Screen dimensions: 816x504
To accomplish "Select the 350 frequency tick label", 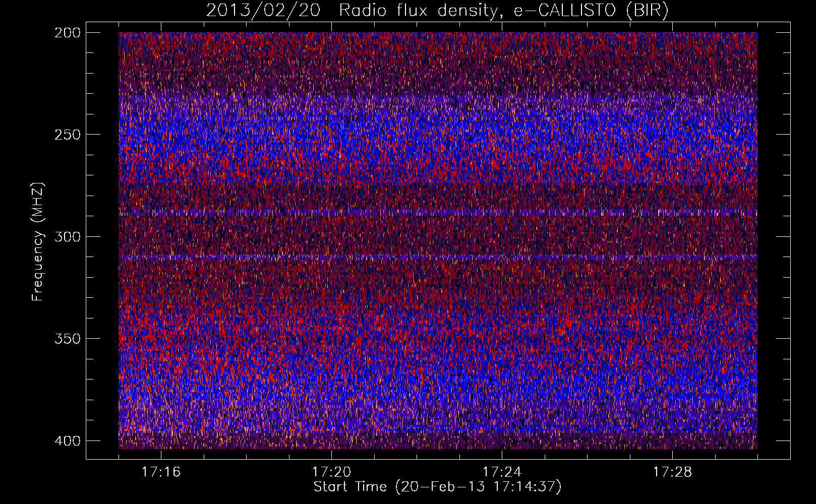I will 68,338.
